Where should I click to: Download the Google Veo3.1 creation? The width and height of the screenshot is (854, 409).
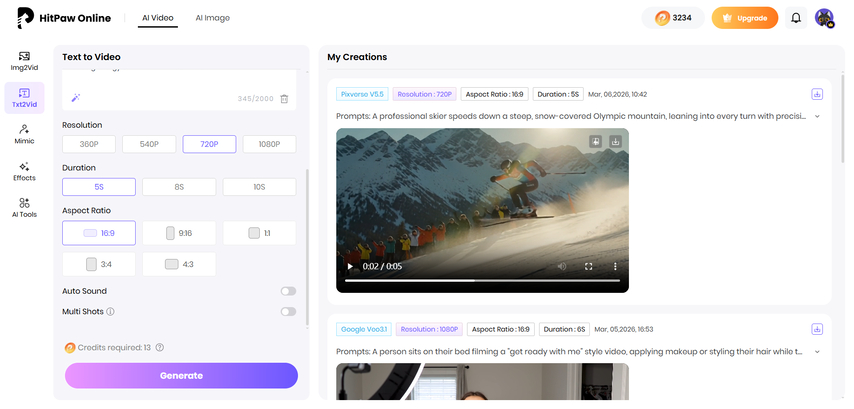(816, 329)
